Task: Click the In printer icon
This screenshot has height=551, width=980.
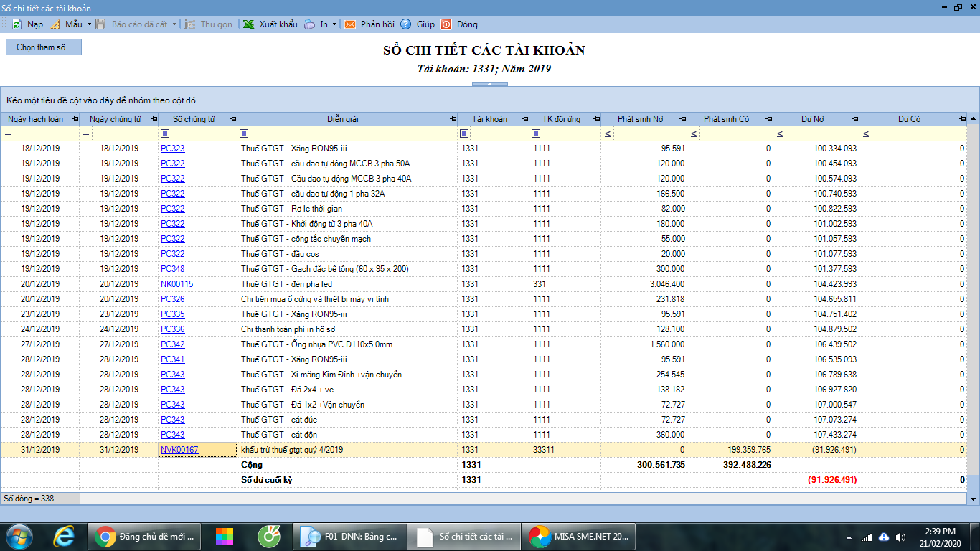Action: coord(309,24)
